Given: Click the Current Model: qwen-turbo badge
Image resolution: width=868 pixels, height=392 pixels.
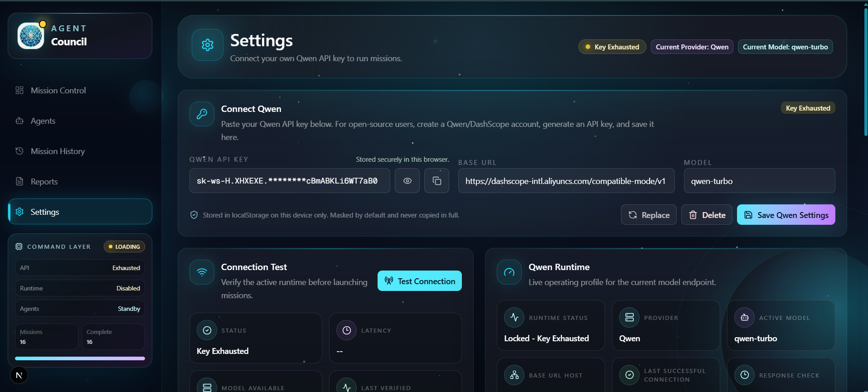Looking at the screenshot, I should point(786,47).
